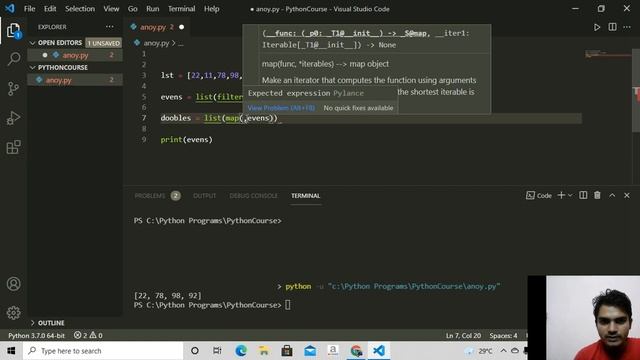The image size is (640, 360).
Task: Open Cortana circle on taskbar
Action: [195, 351]
